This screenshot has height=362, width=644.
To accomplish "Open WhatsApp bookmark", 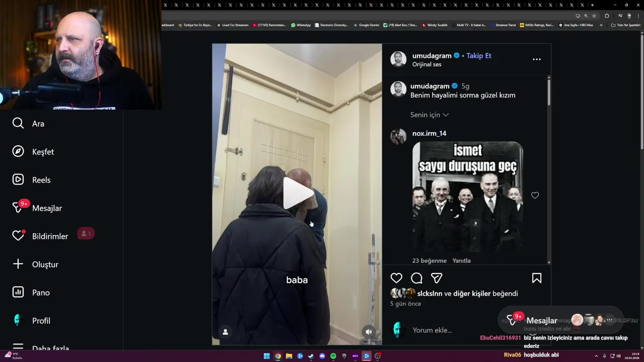I will [x=301, y=25].
